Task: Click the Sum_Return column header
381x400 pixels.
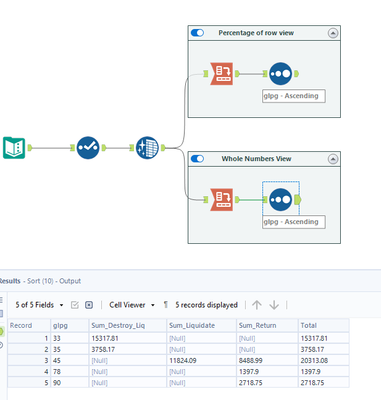Action: (267, 325)
